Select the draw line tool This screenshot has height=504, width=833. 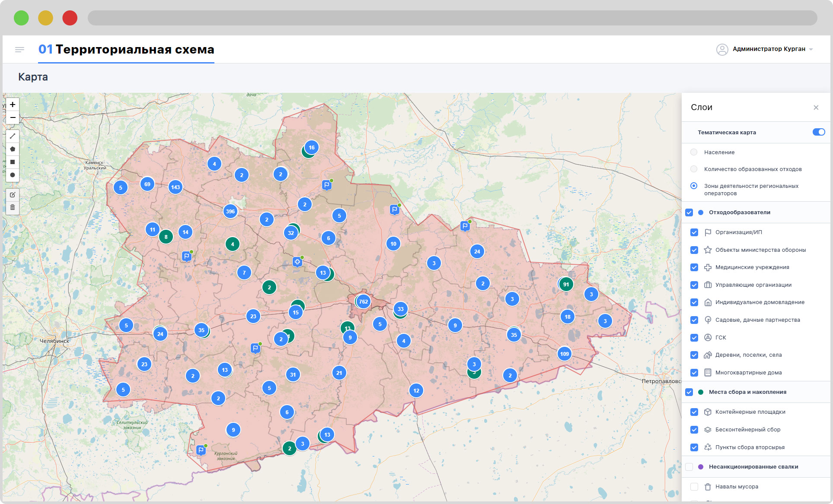(13, 136)
